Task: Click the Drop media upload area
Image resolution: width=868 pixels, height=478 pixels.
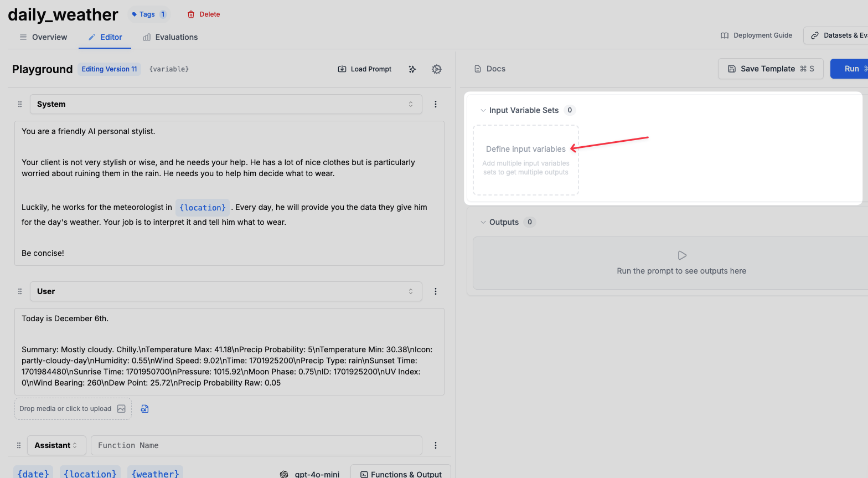Action: point(73,409)
